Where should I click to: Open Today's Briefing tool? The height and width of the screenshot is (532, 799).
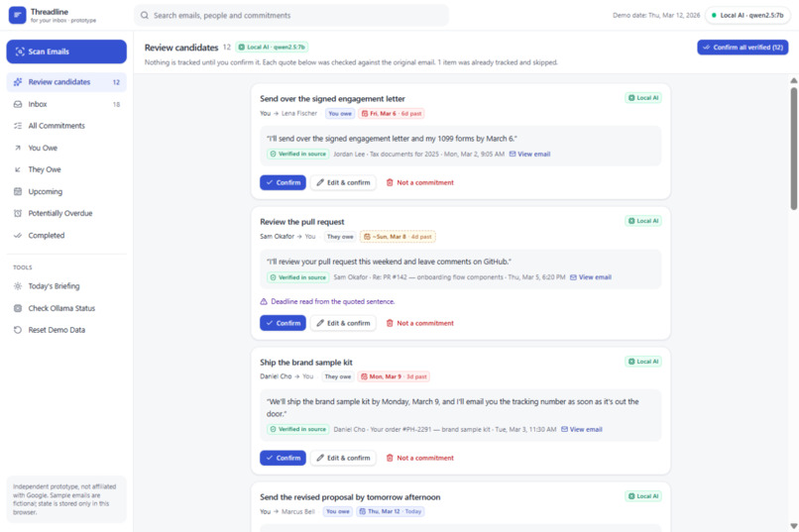click(x=66, y=286)
